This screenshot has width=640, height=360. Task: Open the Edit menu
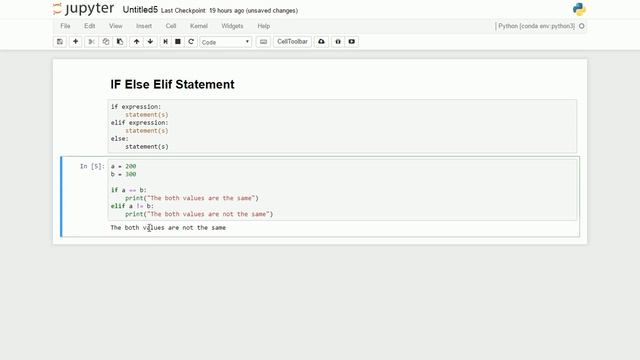click(89, 26)
